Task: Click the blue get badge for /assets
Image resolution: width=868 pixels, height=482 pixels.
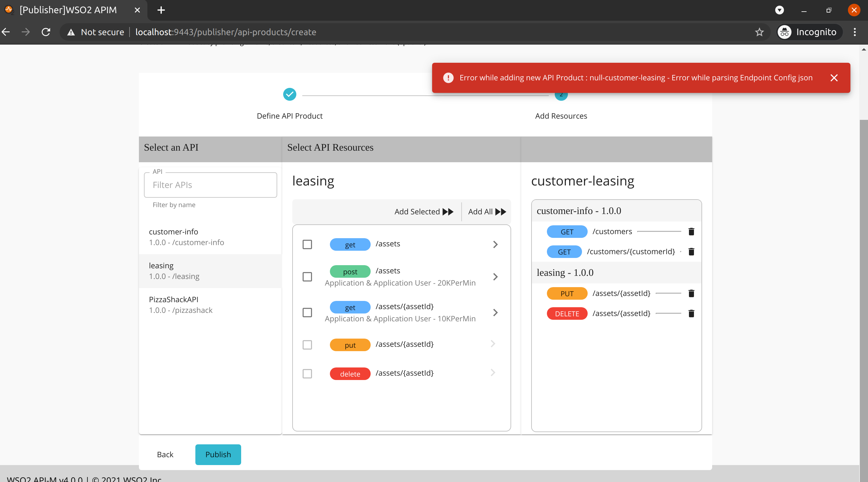Action: pos(350,244)
